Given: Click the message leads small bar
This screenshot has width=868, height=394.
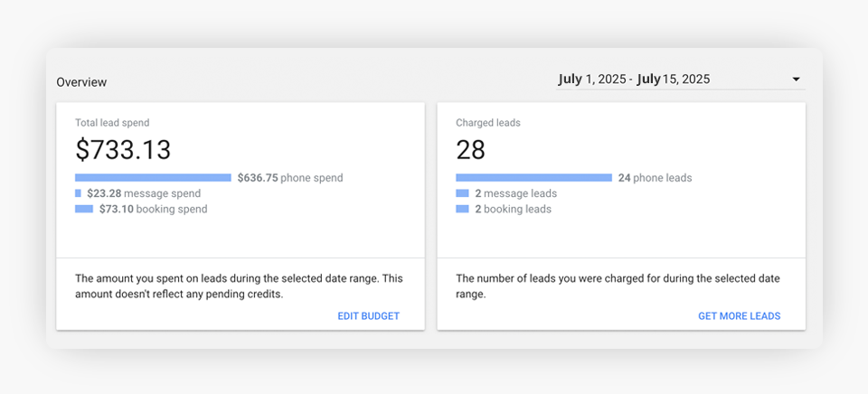Looking at the screenshot, I should tap(462, 193).
